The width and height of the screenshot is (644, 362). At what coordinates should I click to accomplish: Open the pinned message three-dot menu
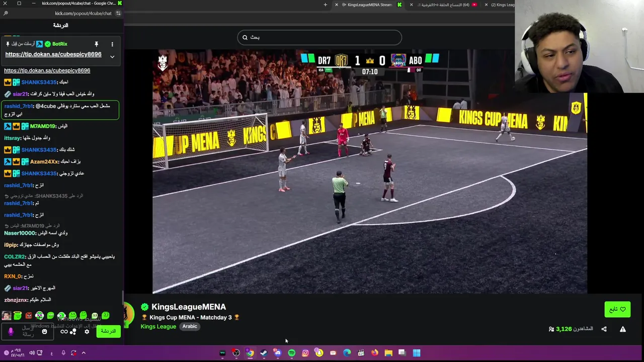click(x=112, y=44)
